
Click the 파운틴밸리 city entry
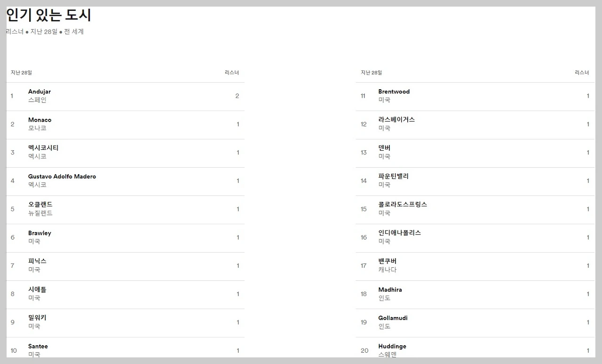394,176
